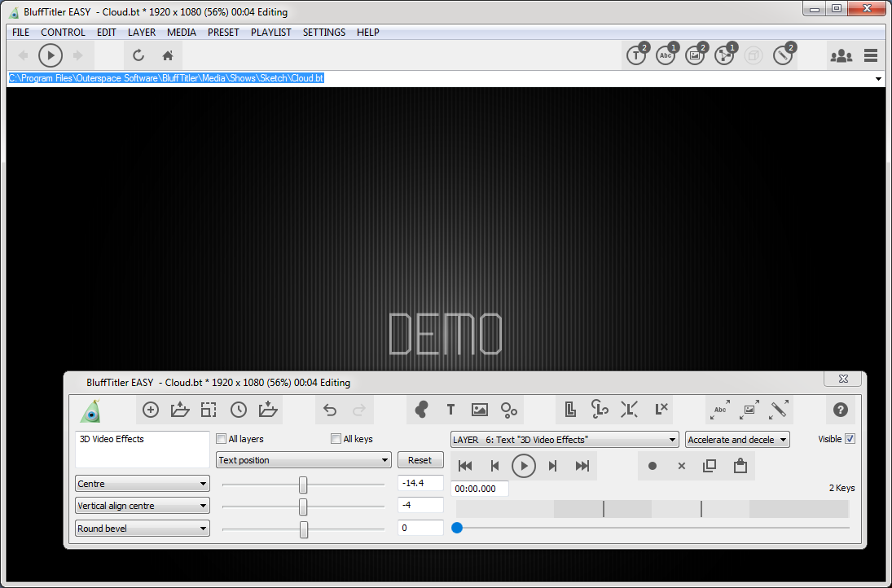Click the T font icon in tool window
This screenshot has height=588, width=892.
(x=450, y=410)
